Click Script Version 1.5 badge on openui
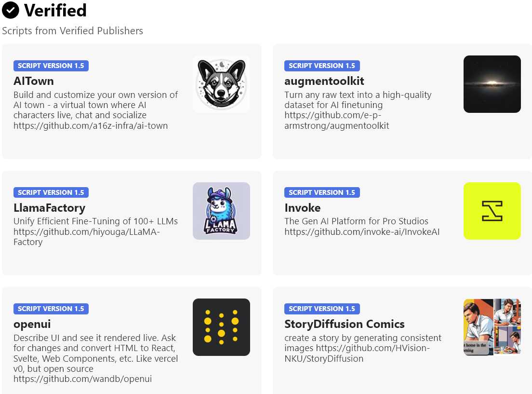The height and width of the screenshot is (394, 532). coord(51,309)
